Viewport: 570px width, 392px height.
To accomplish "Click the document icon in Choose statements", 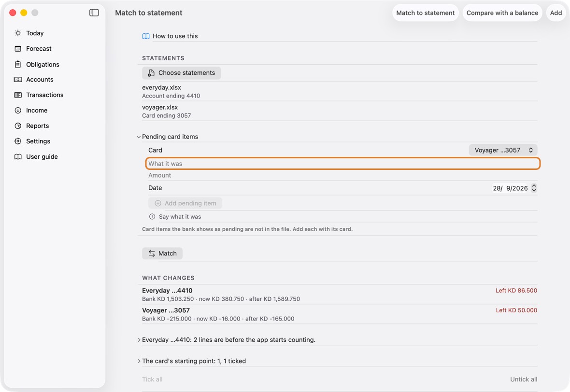I will pyautogui.click(x=151, y=73).
